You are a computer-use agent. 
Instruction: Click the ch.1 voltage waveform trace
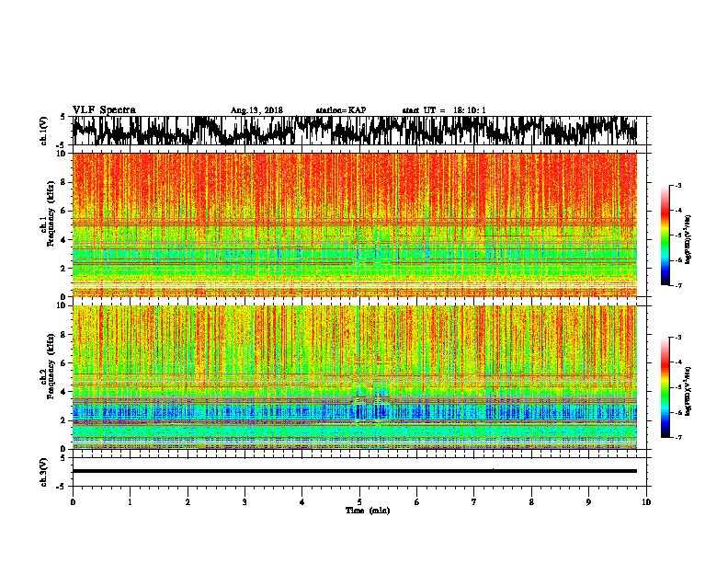pyautogui.click(x=354, y=131)
